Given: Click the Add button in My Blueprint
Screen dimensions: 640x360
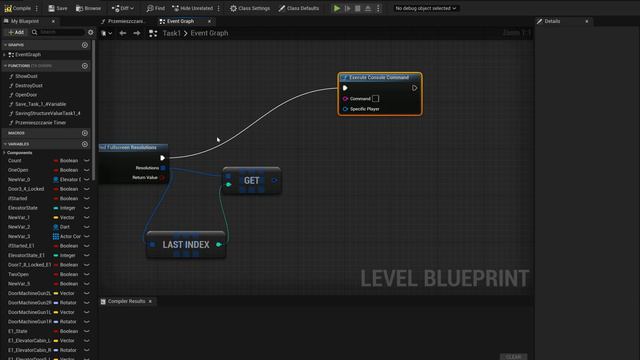Looking at the screenshot, I should tap(16, 32).
